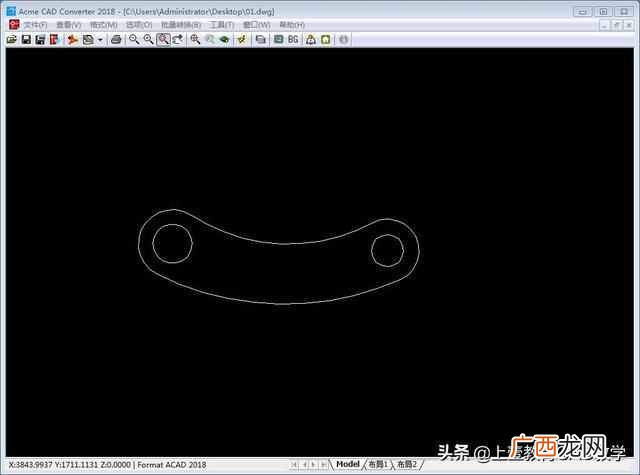Open the 查看(V) menu
Screen dimensions: 640x475
(x=69, y=25)
